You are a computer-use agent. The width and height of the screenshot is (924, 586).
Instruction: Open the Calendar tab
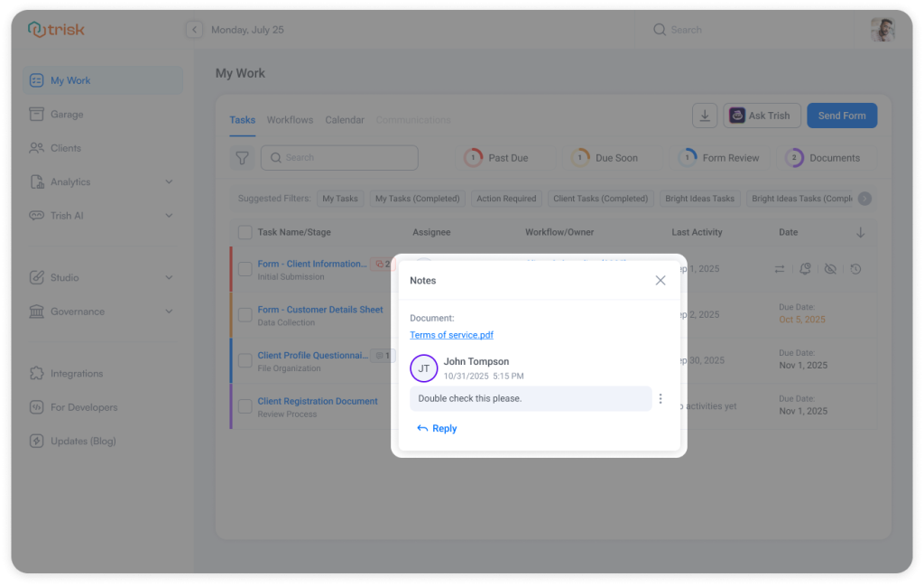[345, 120]
